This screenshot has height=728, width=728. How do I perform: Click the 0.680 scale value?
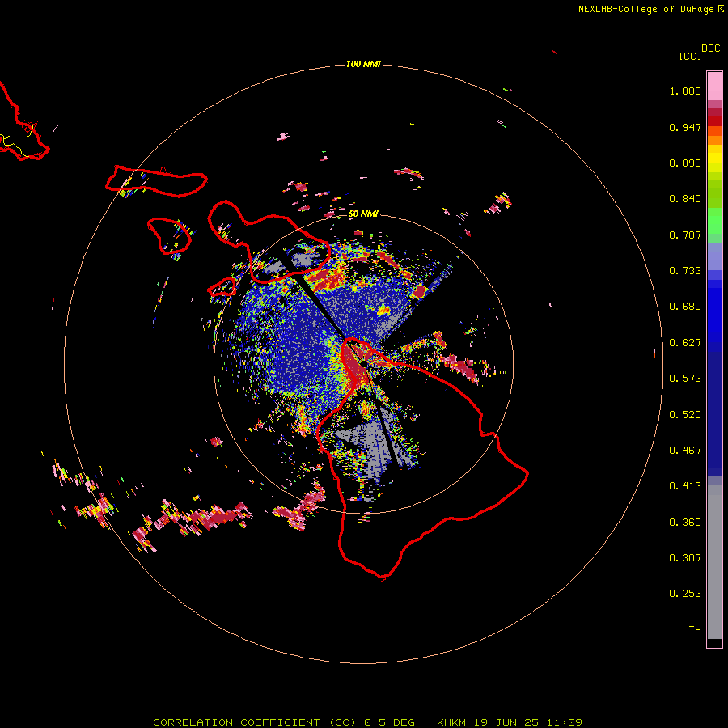[685, 307]
